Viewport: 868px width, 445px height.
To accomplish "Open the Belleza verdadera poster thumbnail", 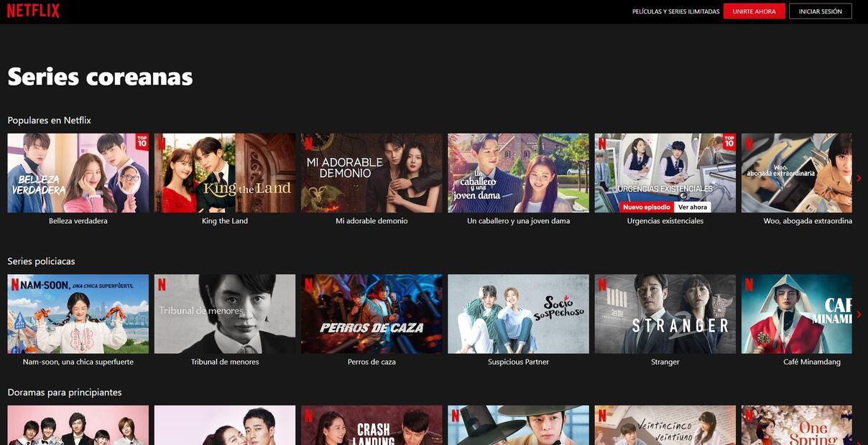I will pos(78,173).
